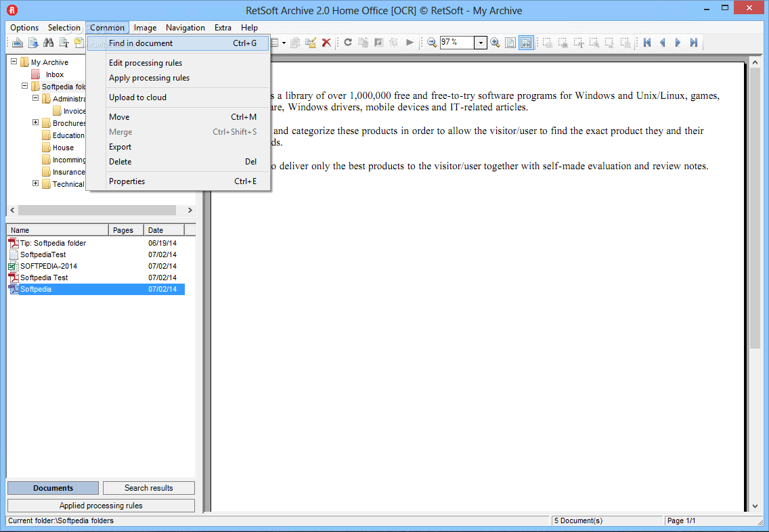Jump to the first page icon
Image resolution: width=769 pixels, height=532 pixels.
pyautogui.click(x=647, y=43)
